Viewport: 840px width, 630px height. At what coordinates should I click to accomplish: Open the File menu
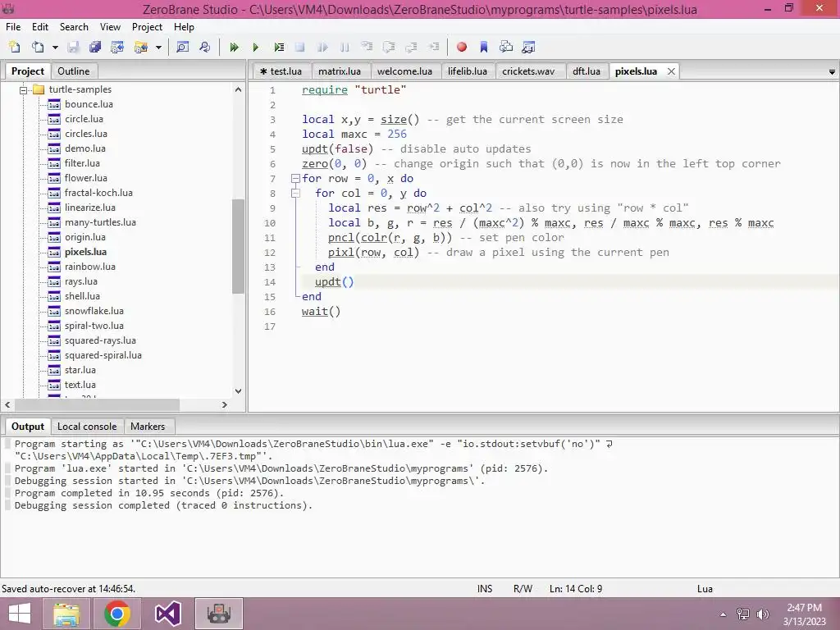[13, 27]
